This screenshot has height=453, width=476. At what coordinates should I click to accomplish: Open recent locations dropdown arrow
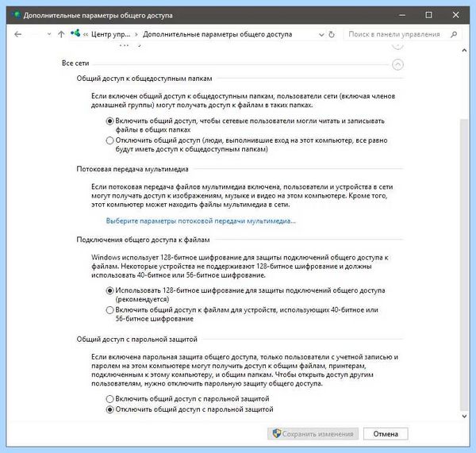(49, 34)
